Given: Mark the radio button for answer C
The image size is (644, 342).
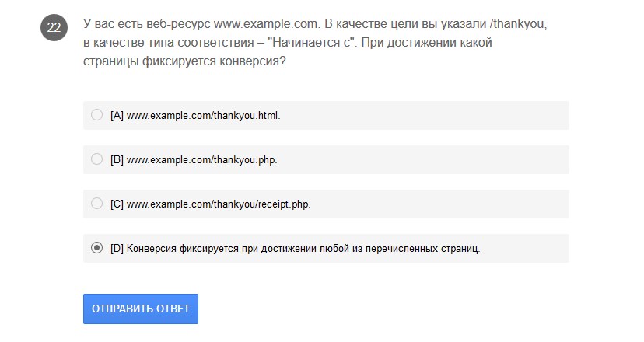Looking at the screenshot, I should (97, 203).
